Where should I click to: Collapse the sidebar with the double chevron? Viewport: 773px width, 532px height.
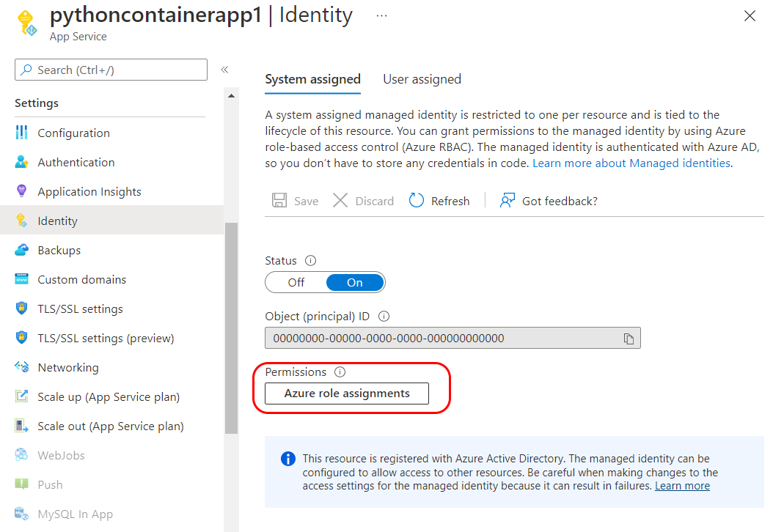coord(224,70)
